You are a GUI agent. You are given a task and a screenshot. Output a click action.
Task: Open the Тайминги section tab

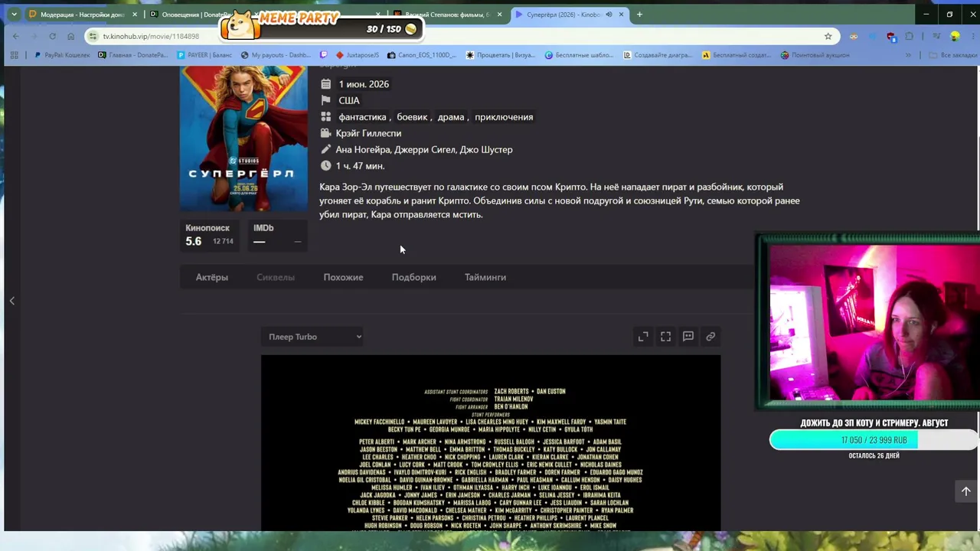click(485, 277)
